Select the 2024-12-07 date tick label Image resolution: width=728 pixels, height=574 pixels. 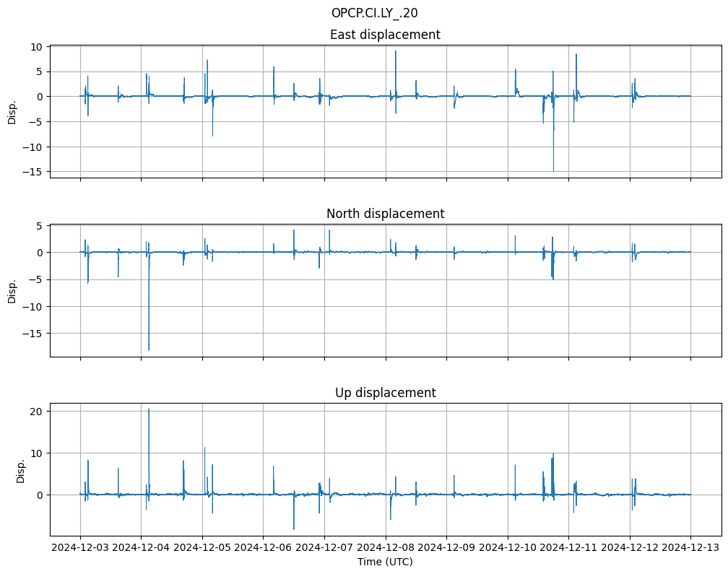tap(324, 547)
